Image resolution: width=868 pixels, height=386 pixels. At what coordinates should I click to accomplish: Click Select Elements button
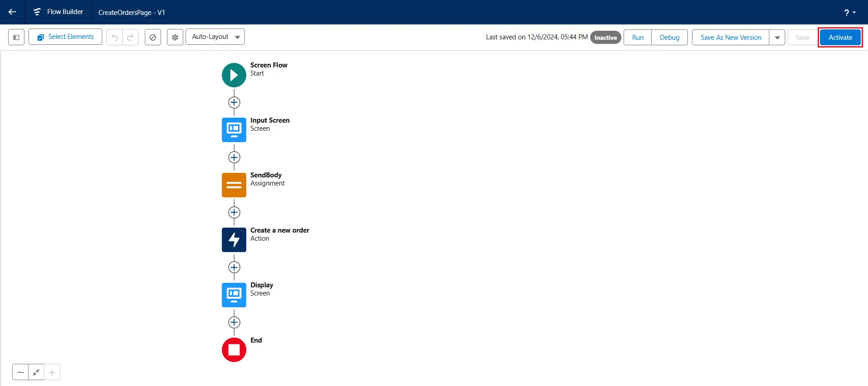[66, 37]
